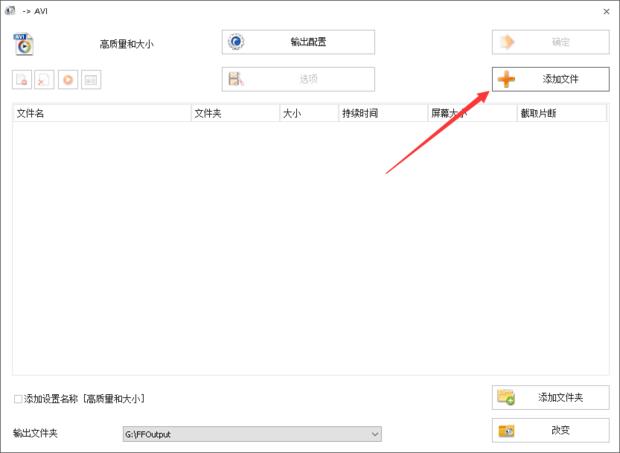The width and height of the screenshot is (620, 453).
Task: Close the AVI conversion window
Action: pos(606,10)
